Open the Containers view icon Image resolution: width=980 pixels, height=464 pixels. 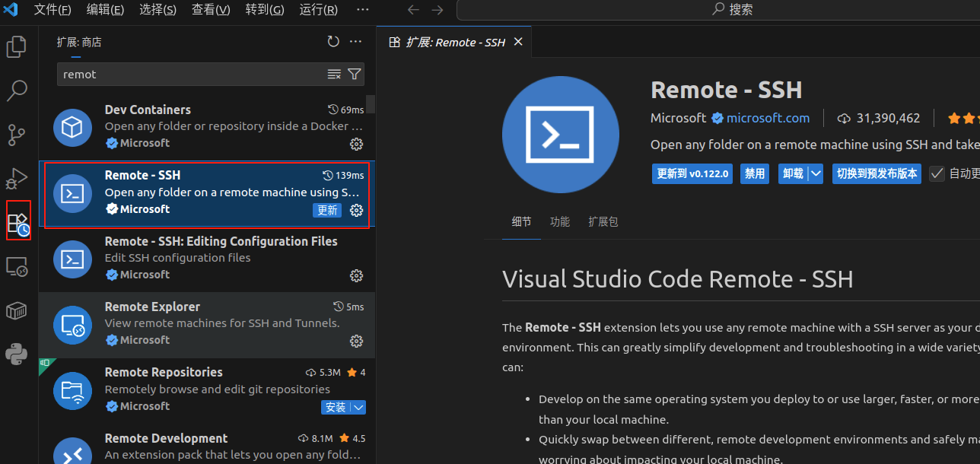[x=17, y=310]
